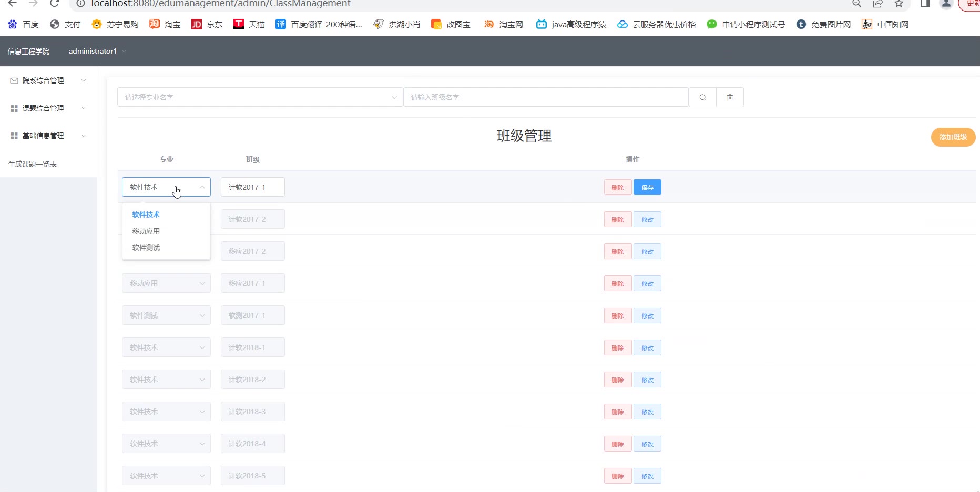This screenshot has height=492, width=980.
Task: Click the trash icon to clear filters
Action: click(730, 97)
